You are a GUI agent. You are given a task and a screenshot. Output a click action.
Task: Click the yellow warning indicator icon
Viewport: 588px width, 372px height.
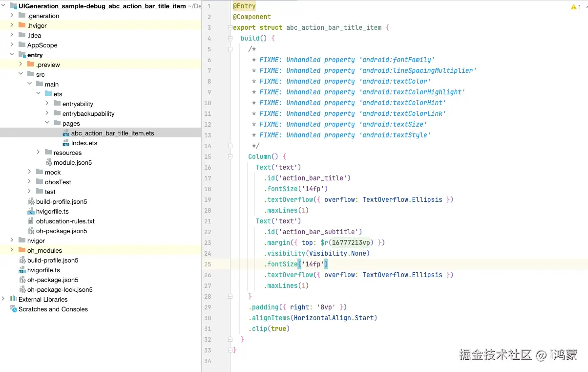[573, 7]
